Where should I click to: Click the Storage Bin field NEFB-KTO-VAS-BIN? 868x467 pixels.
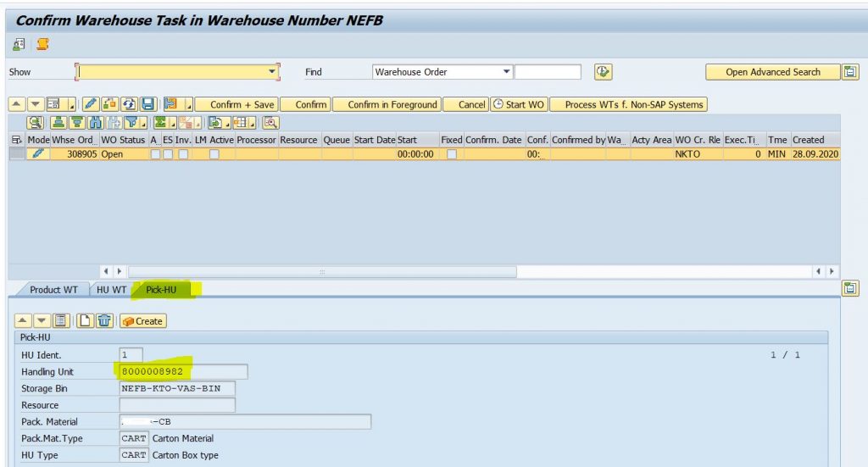point(177,388)
